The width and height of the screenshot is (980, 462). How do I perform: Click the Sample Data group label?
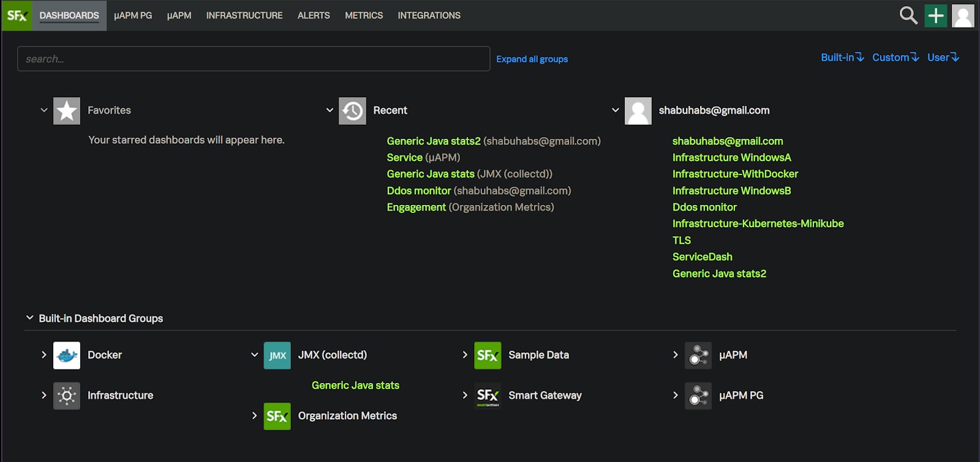[x=538, y=355]
